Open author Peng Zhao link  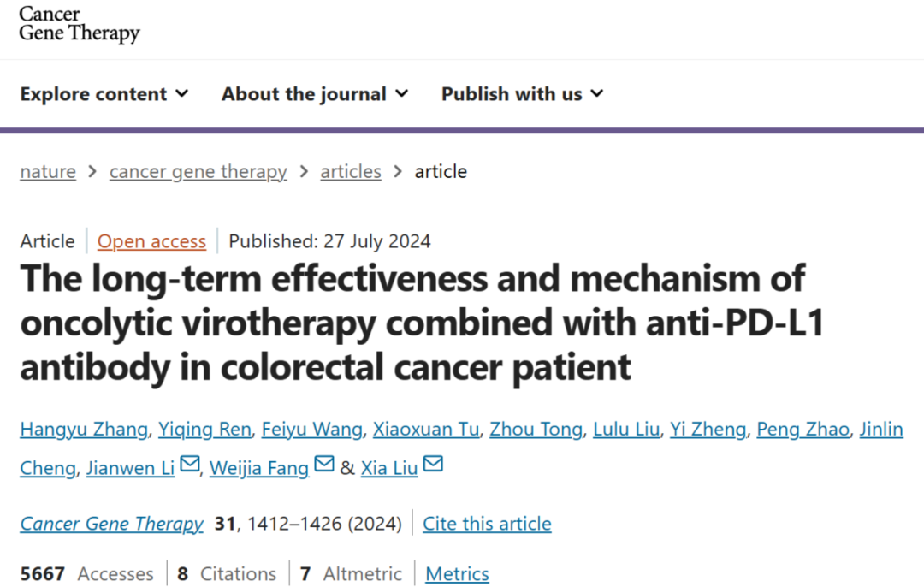pos(803,429)
